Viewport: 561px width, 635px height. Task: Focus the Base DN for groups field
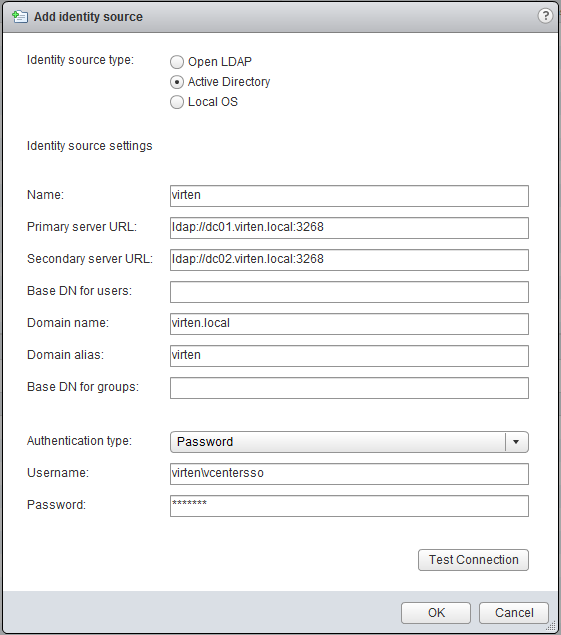click(349, 388)
